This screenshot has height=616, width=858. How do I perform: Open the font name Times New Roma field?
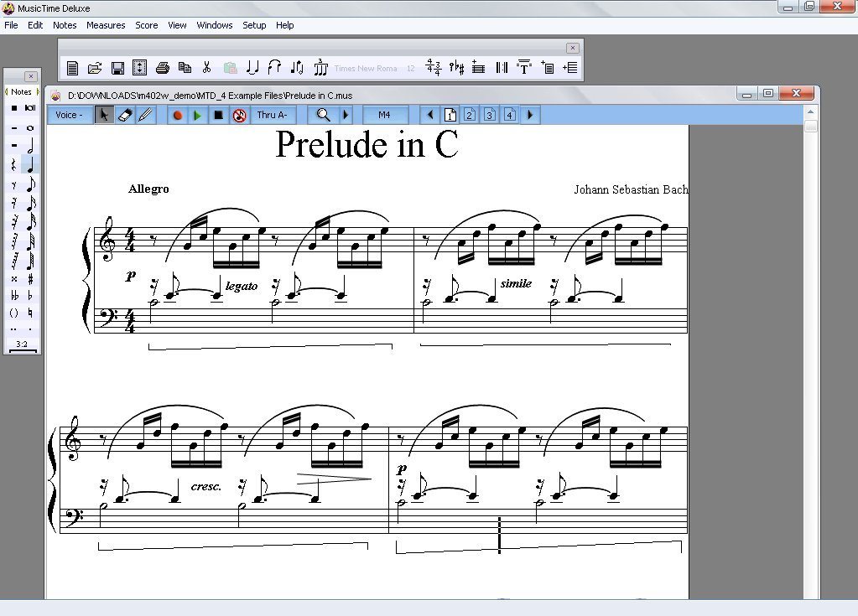[x=366, y=69]
